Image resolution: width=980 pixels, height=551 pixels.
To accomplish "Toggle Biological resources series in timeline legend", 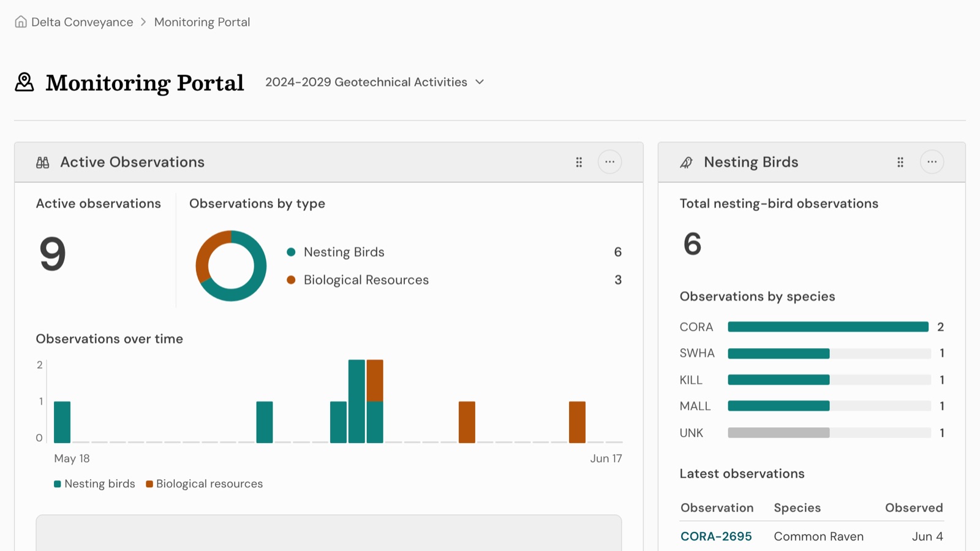I will click(x=204, y=484).
